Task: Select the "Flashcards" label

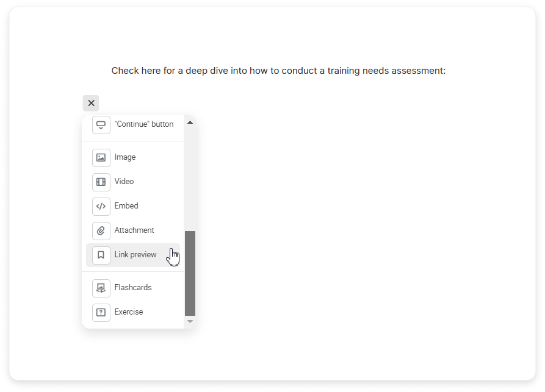Action: coord(133,288)
